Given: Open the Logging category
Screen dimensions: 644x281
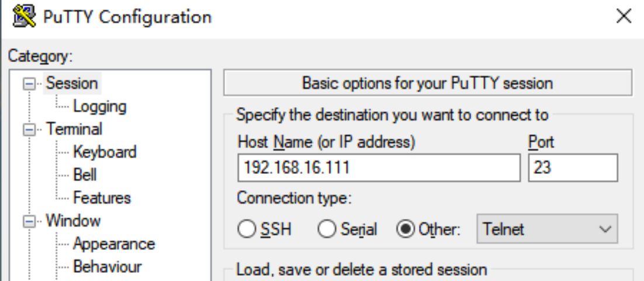Looking at the screenshot, I should 100,107.
